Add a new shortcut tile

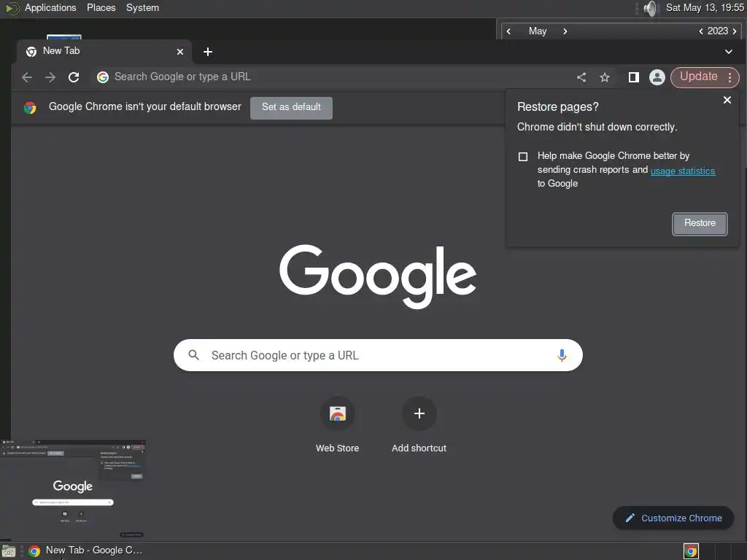coord(419,424)
